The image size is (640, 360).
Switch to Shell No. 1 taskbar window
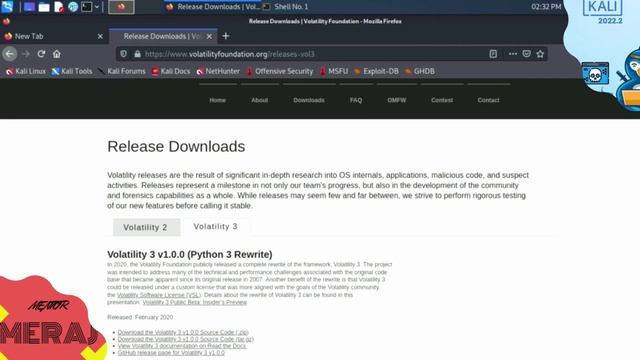tap(286, 7)
